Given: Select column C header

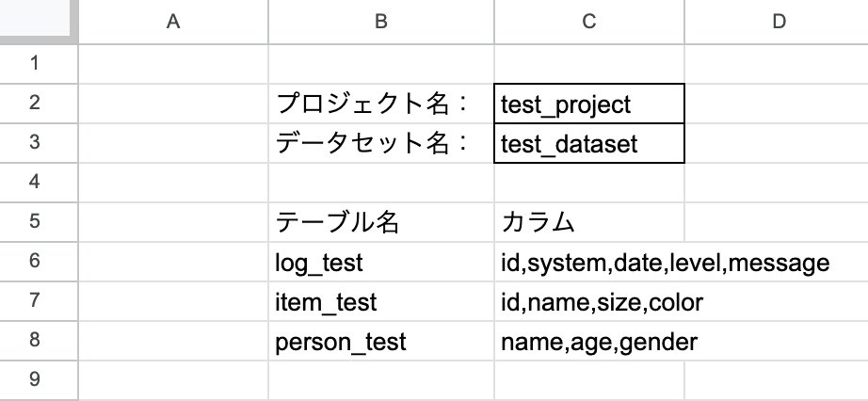Looking at the screenshot, I should point(588,22).
